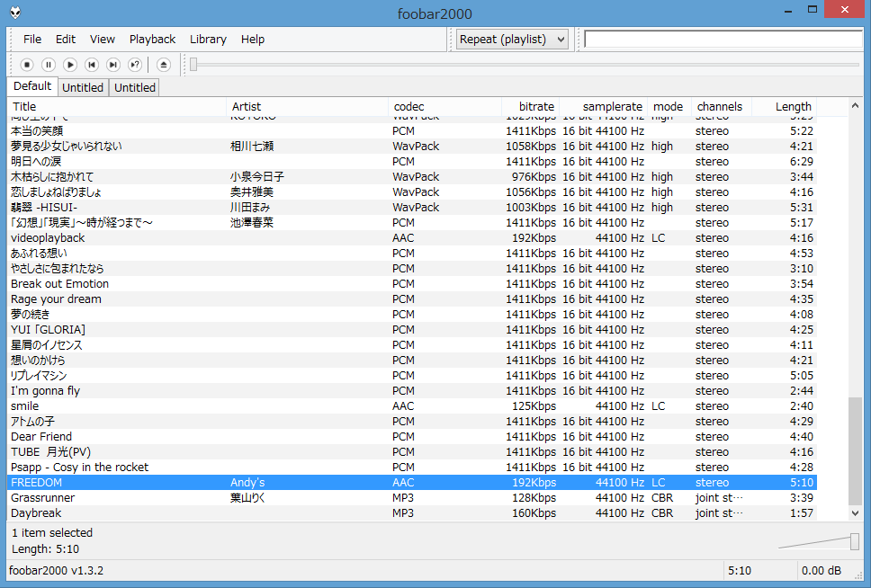This screenshot has width=871, height=588.
Task: Select the track "あふれる想い"
Action: click(x=411, y=254)
